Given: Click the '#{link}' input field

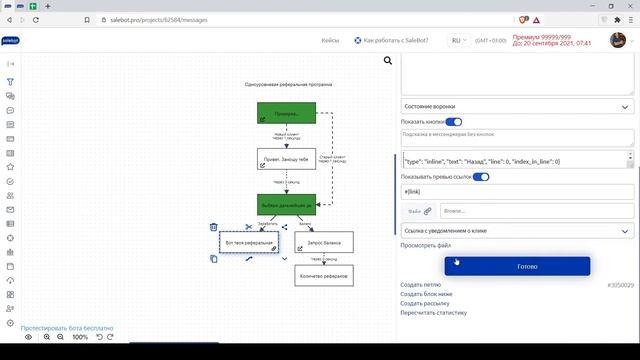Looking at the screenshot, I should point(518,192).
